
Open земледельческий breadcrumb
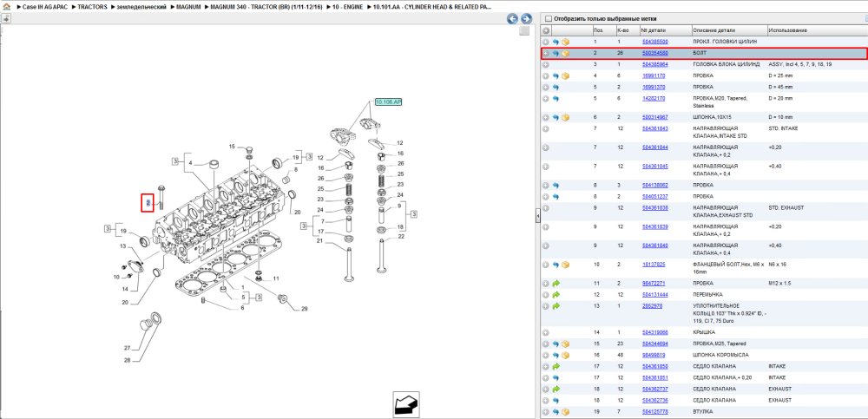(x=141, y=7)
